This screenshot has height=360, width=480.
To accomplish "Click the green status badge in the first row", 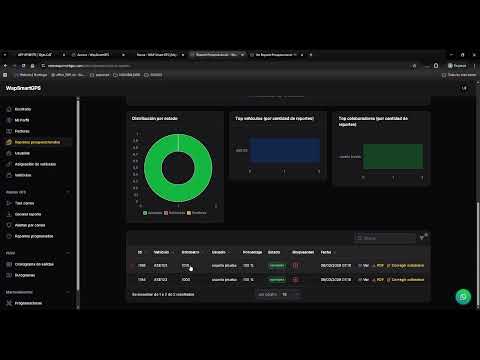I will pos(277,265).
